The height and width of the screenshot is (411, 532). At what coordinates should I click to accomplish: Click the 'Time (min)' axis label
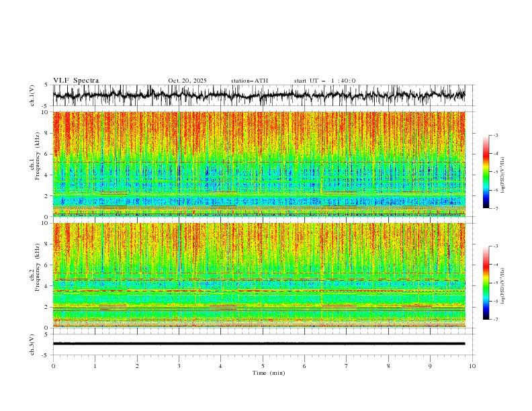point(269,373)
